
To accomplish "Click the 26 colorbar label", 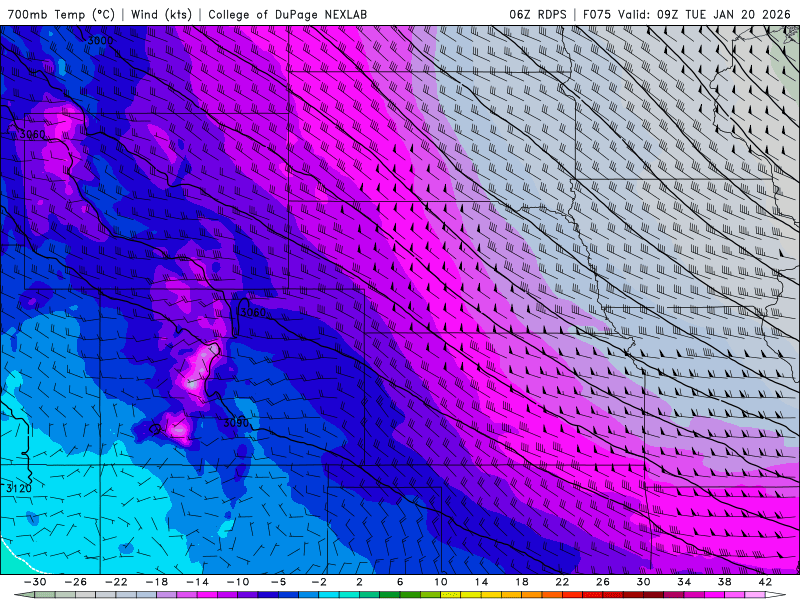I will coord(603,582).
